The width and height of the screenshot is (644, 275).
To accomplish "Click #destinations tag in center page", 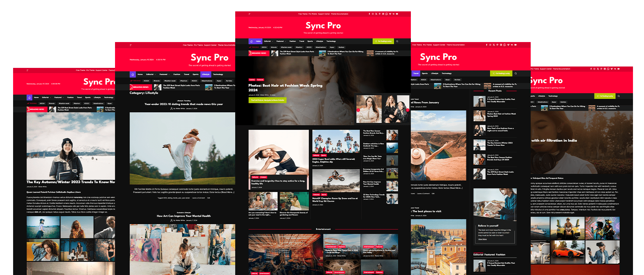I will coord(320,47).
